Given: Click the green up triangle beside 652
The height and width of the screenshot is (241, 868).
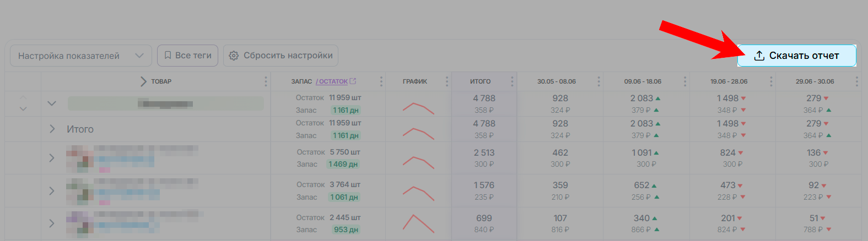Looking at the screenshot, I should [654, 186].
